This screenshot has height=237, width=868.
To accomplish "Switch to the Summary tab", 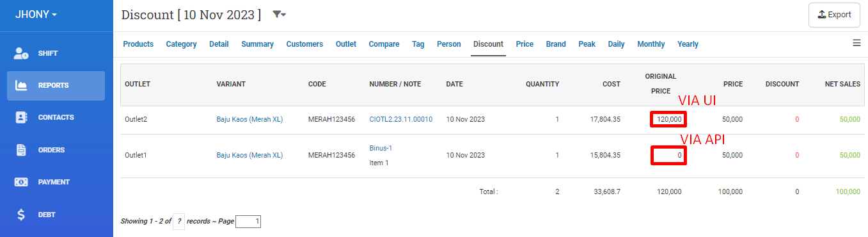I will (x=257, y=44).
